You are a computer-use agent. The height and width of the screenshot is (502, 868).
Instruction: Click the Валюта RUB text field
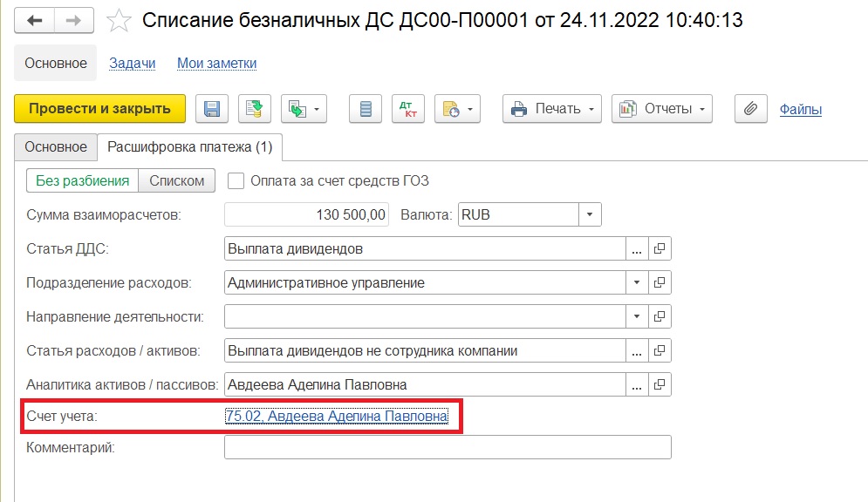[518, 214]
